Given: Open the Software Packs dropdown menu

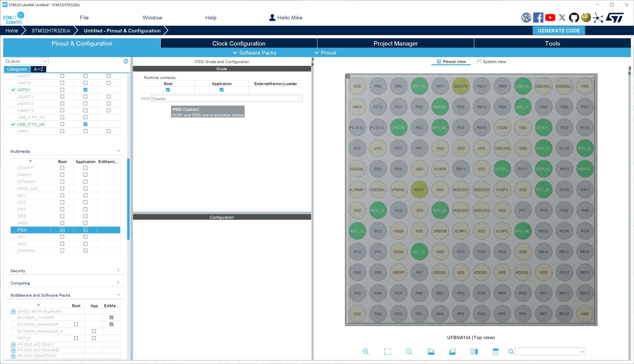Looking at the screenshot, I should [x=254, y=53].
